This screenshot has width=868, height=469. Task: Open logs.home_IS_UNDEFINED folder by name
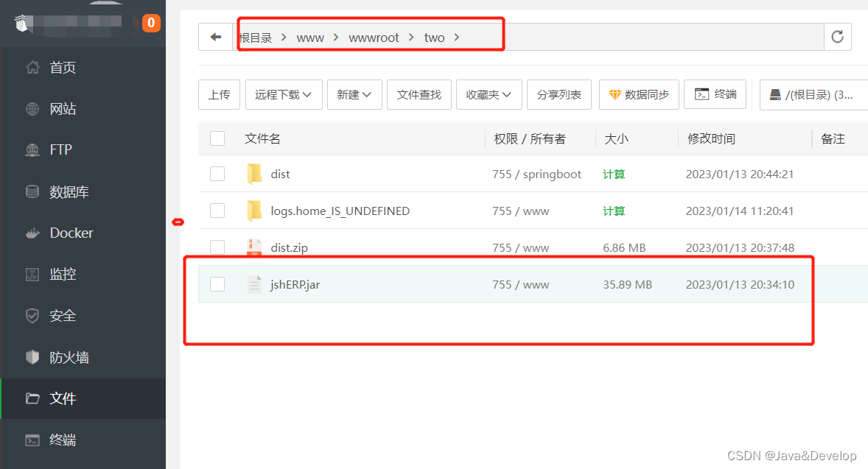[340, 211]
